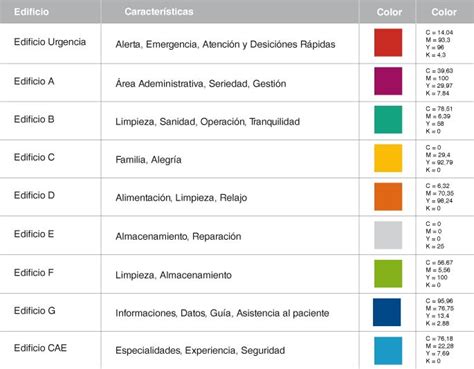Click the light blue Edificio CAE swatch

click(388, 351)
